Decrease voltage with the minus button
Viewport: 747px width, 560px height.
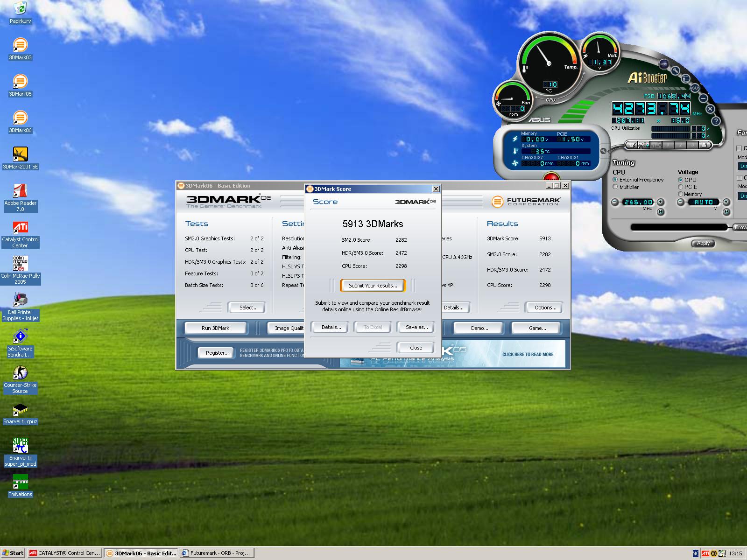[681, 202]
